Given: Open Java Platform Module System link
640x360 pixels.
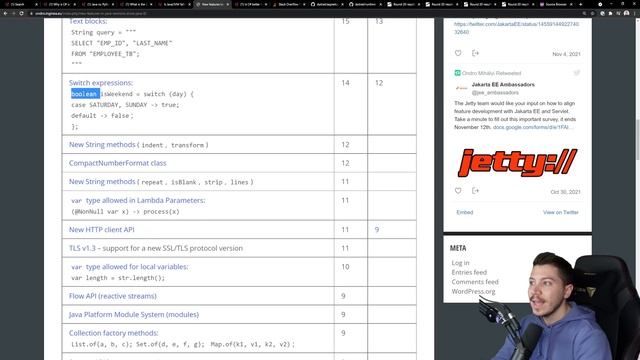Looking at the screenshot, I should tap(134, 314).
